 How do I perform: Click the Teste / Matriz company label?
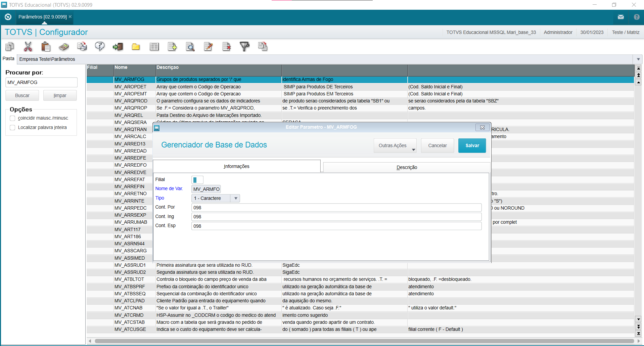point(626,32)
